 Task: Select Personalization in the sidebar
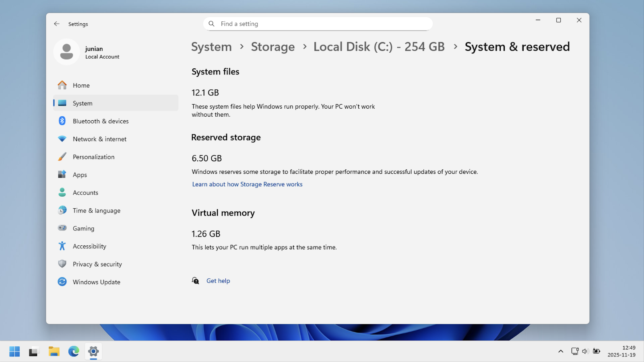click(x=116, y=156)
